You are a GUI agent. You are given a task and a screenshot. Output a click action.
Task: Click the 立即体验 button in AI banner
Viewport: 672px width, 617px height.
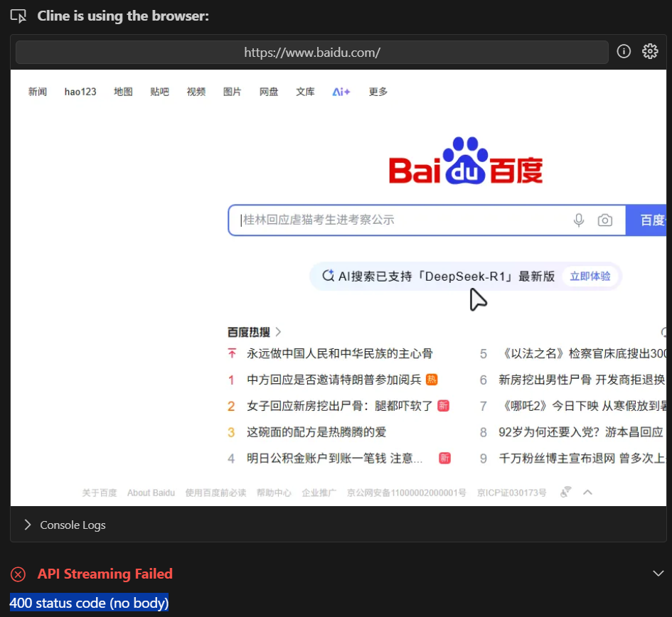point(590,277)
